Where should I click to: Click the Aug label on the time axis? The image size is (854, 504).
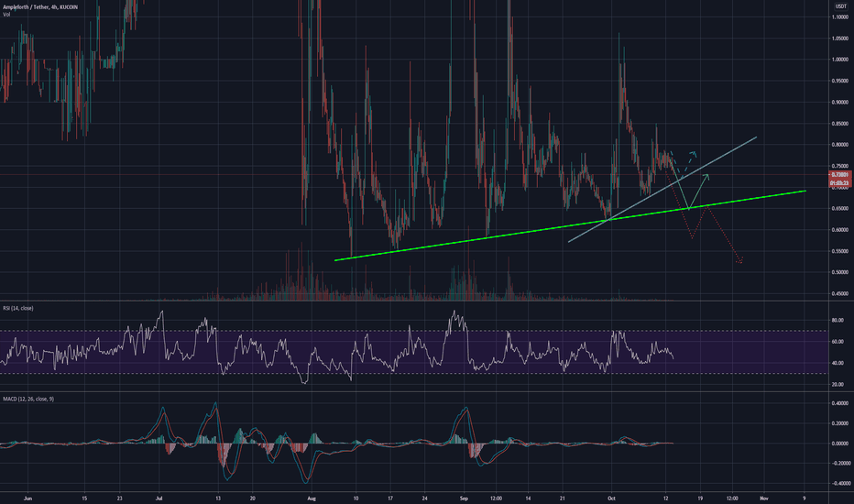(x=312, y=498)
